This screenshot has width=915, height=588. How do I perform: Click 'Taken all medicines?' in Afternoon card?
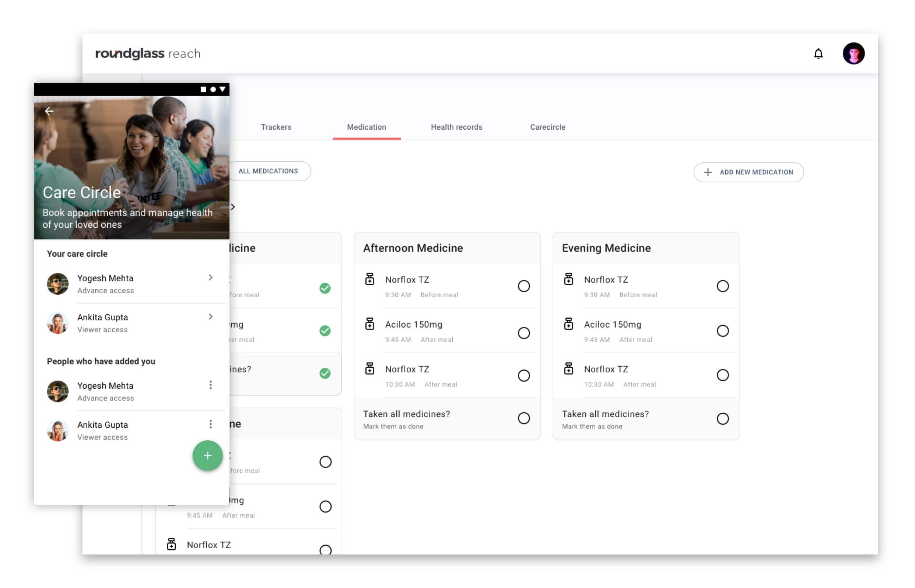pyautogui.click(x=406, y=414)
